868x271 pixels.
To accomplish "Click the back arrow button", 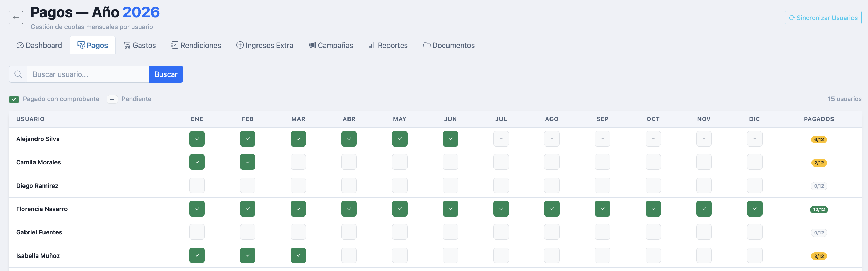I will coord(16,18).
